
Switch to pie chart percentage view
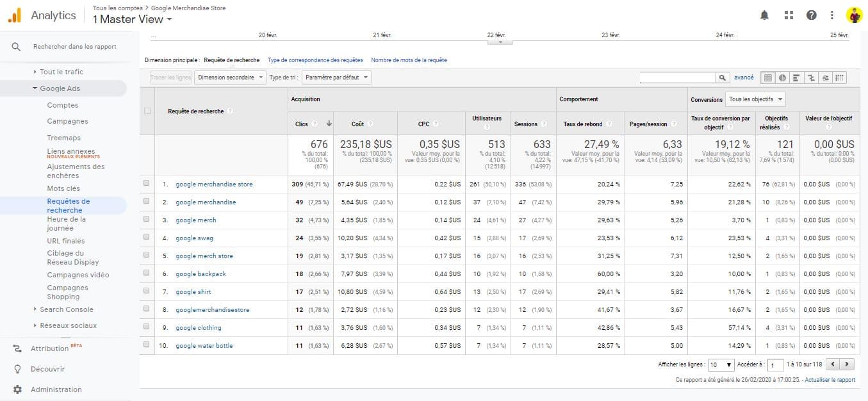782,78
